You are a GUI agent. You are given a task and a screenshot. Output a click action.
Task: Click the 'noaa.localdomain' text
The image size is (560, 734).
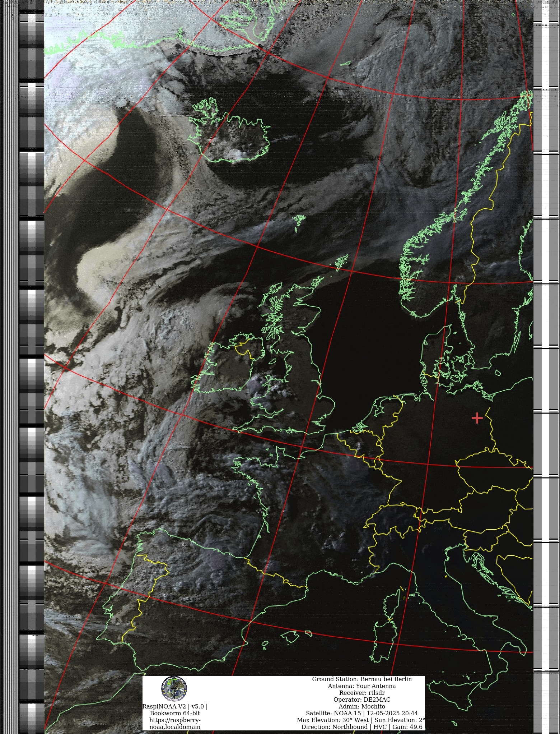[x=175, y=727]
